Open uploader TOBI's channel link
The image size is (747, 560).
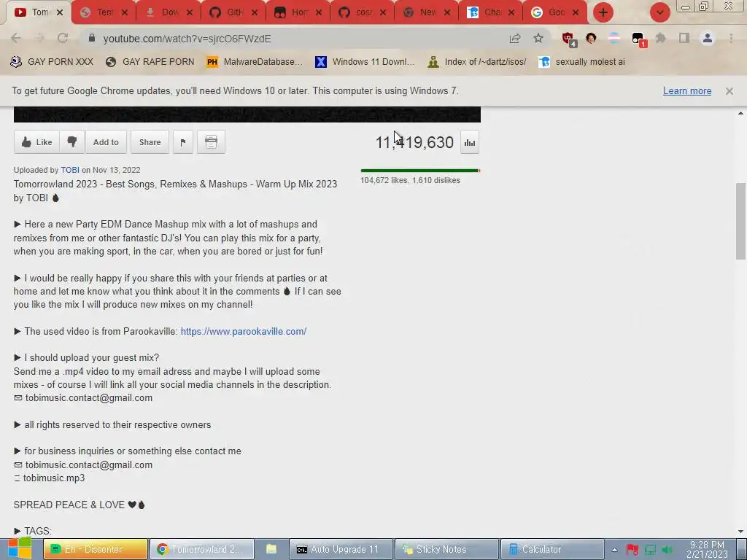70,170
